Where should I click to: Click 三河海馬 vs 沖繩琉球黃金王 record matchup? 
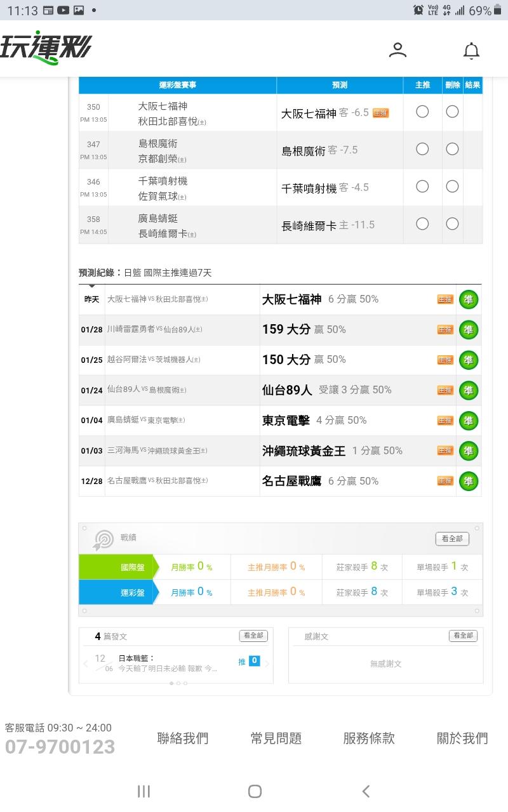point(157,450)
